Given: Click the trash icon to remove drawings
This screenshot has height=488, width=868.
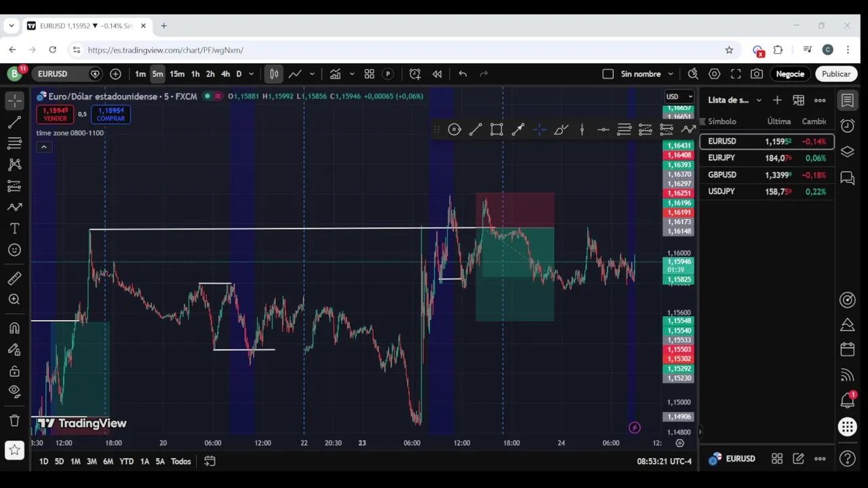Looking at the screenshot, I should point(14,421).
